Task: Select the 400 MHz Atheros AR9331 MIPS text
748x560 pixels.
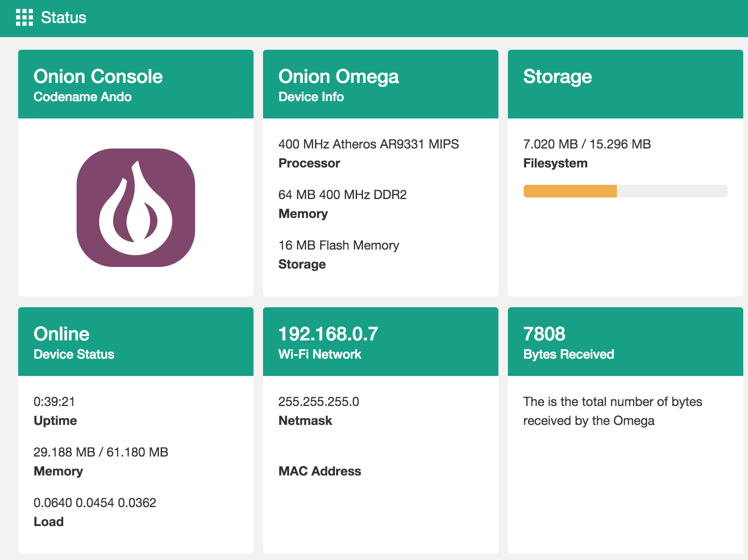Action: pyautogui.click(x=368, y=144)
